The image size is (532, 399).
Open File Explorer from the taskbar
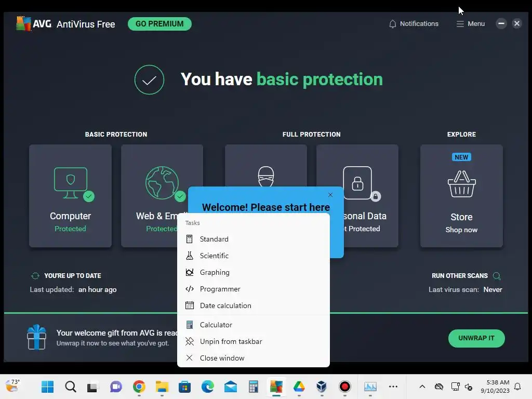pyautogui.click(x=162, y=387)
